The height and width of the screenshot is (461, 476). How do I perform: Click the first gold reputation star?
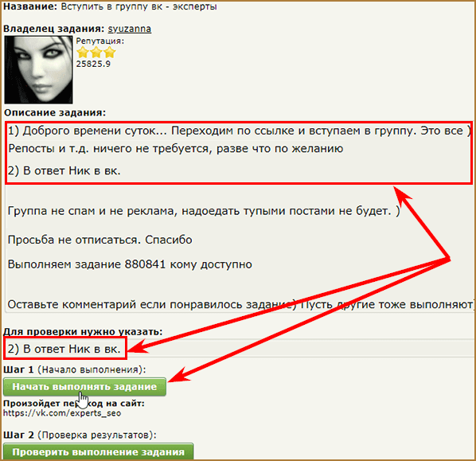point(83,53)
